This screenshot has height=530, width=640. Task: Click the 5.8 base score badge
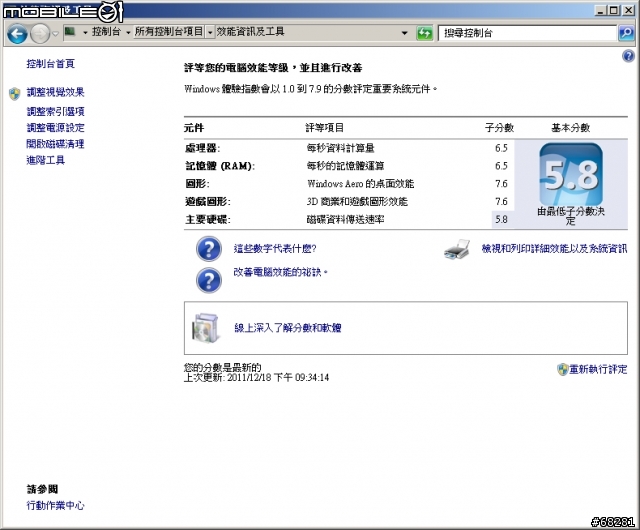click(571, 174)
